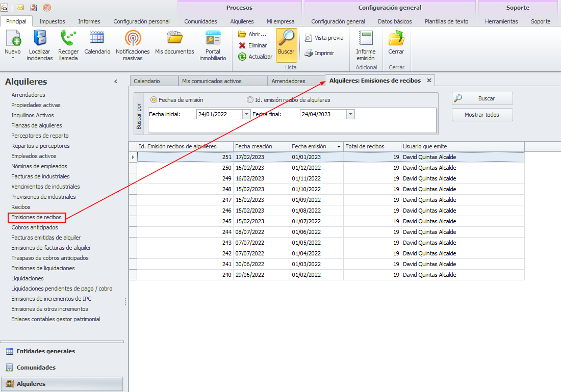Click the Localizar incidencias icon
This screenshot has width=561, height=392.
coord(40,39)
